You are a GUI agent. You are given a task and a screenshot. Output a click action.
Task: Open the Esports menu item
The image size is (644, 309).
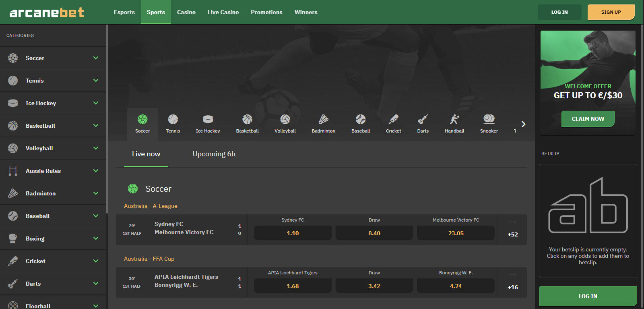click(x=124, y=12)
